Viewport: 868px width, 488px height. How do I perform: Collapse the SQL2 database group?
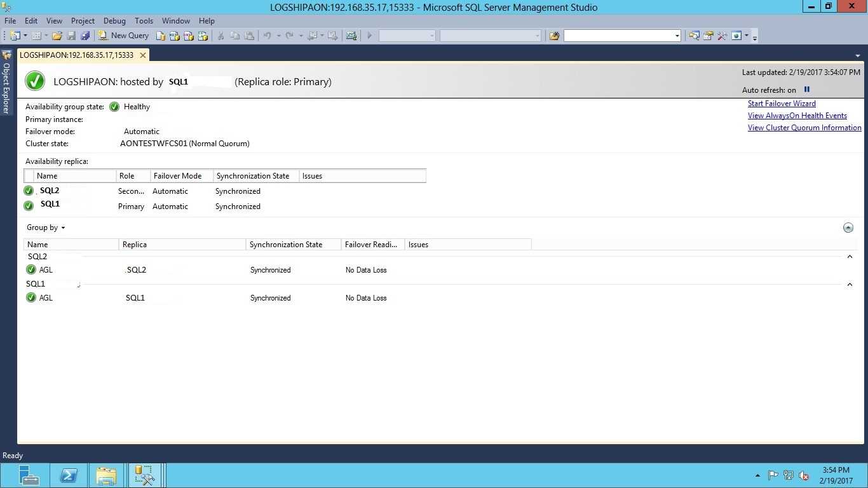(x=850, y=257)
